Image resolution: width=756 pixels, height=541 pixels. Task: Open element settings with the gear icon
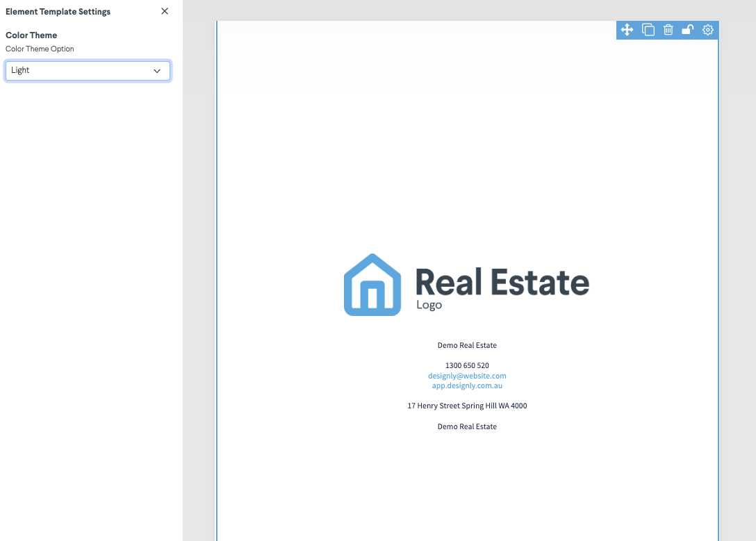(x=708, y=30)
